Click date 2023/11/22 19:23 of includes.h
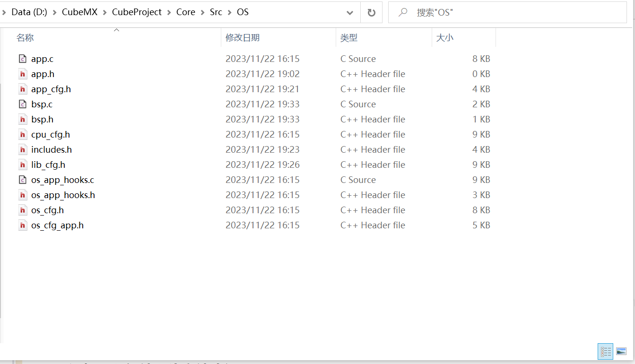Viewport: 635px width, 364px height. click(x=262, y=149)
